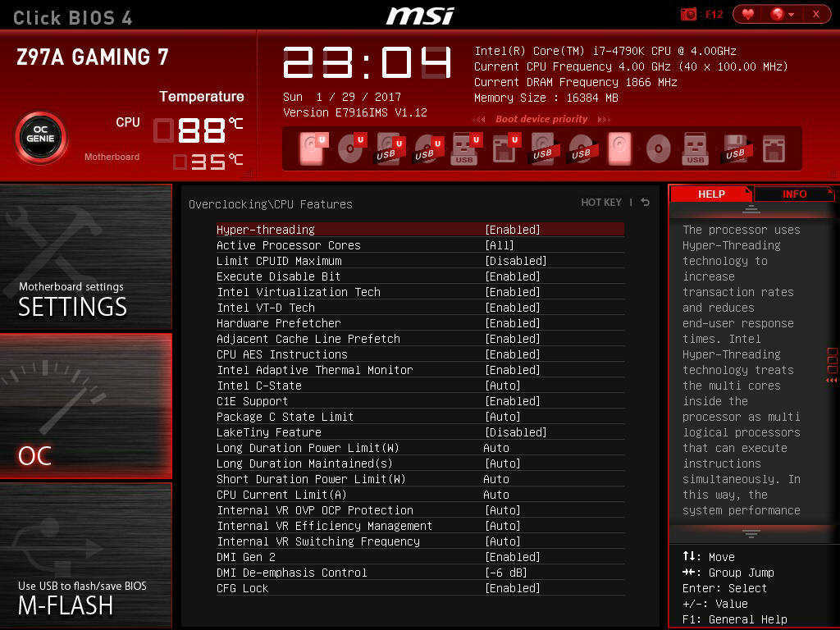Toggle Intel VT-D Tech setting
The image size is (840, 630).
click(420, 308)
